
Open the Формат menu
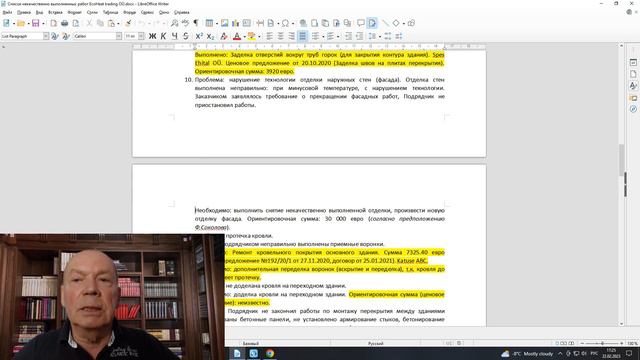(74, 13)
